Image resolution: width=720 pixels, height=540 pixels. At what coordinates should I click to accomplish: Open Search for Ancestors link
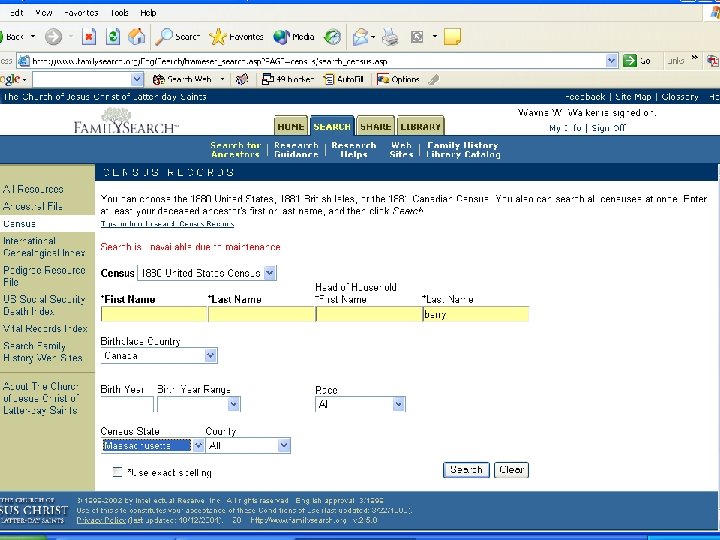[236, 150]
